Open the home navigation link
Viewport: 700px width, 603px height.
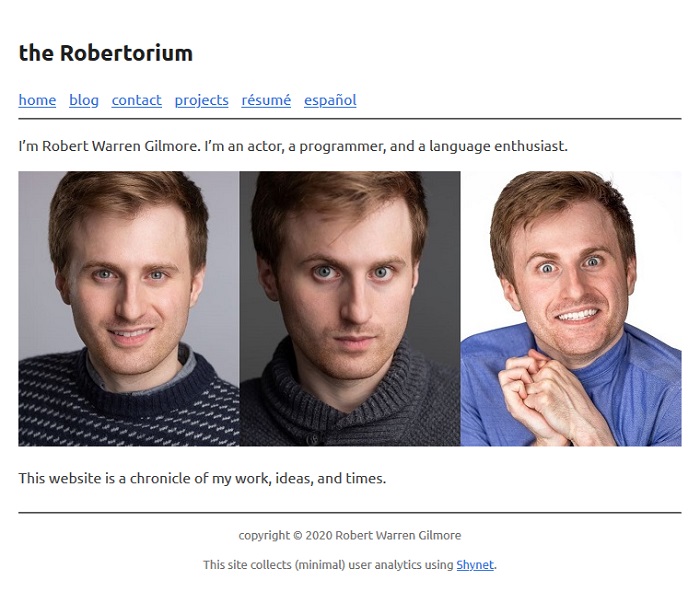(38, 100)
